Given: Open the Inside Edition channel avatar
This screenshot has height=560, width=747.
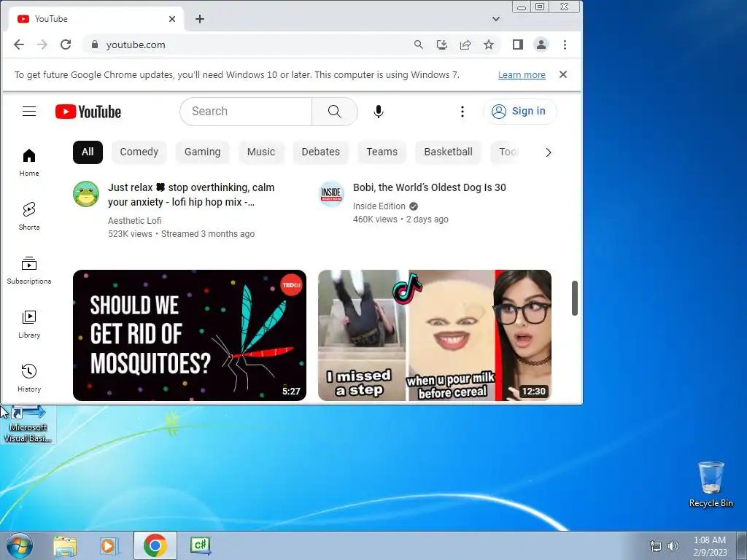Looking at the screenshot, I should [332, 194].
